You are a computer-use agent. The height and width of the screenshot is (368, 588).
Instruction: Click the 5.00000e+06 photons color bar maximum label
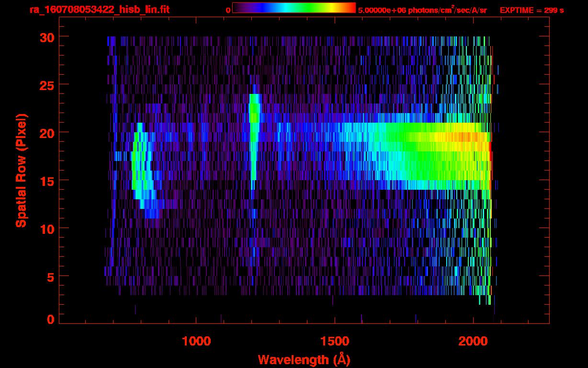point(422,10)
